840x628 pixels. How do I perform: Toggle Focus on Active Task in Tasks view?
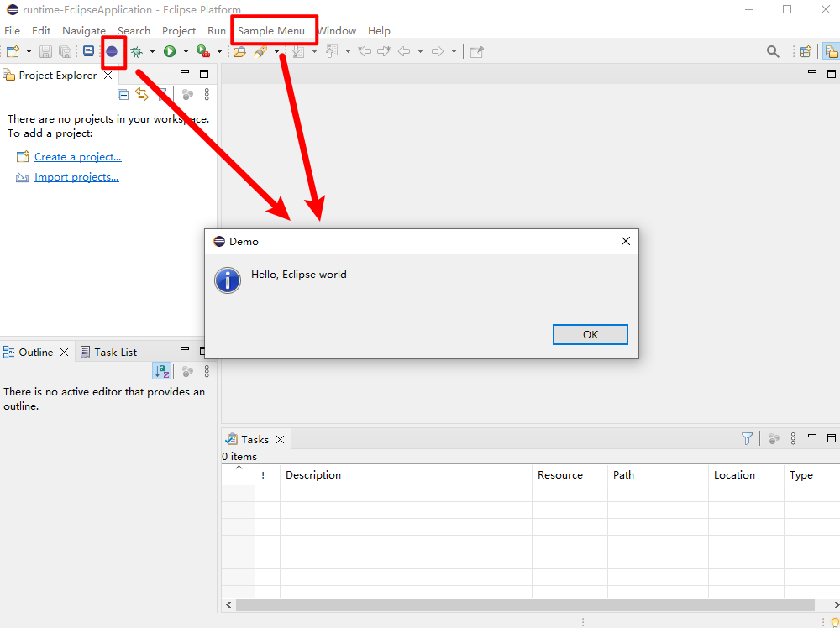(774, 439)
